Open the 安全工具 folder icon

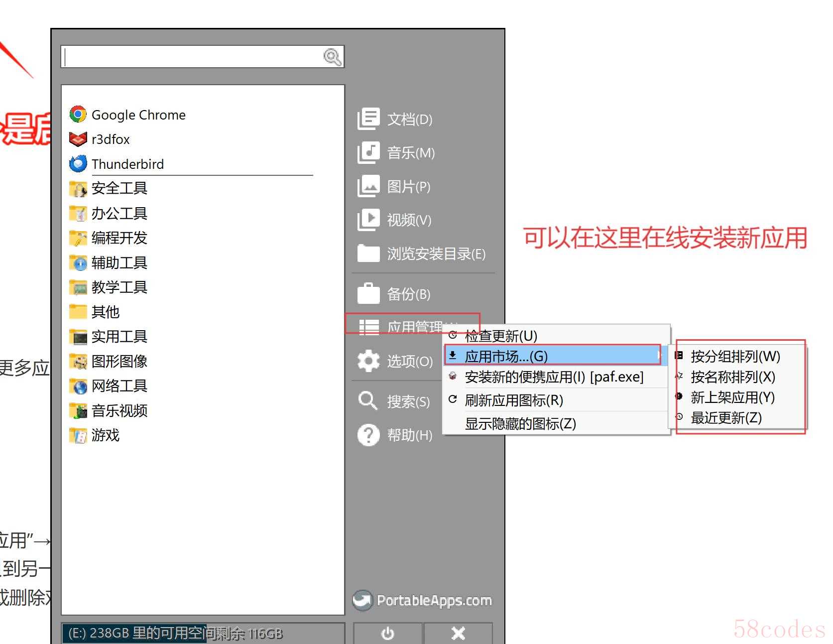coord(78,188)
